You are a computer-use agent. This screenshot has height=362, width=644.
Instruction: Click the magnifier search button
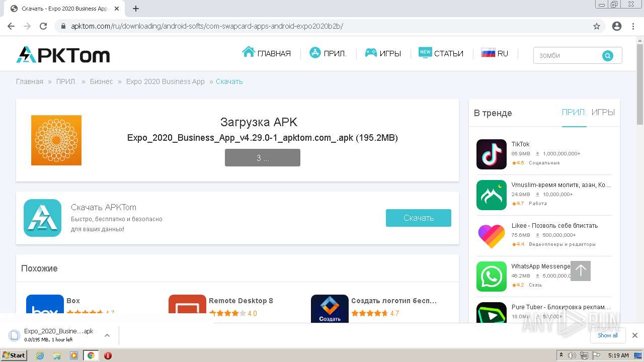coord(608,56)
